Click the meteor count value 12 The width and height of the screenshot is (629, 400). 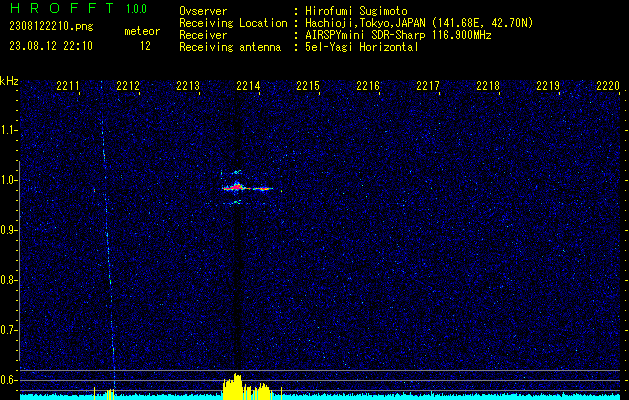pos(146,46)
